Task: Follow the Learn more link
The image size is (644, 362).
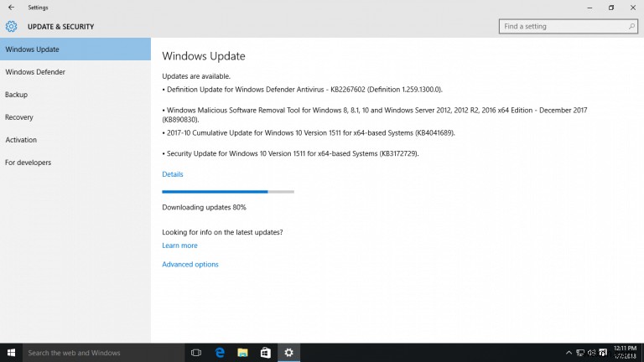Action: pyautogui.click(x=179, y=246)
